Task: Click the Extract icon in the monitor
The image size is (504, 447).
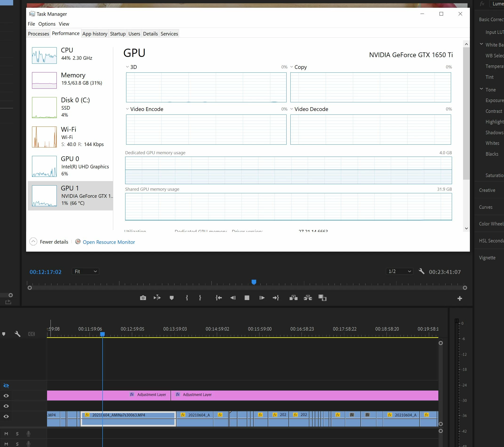Action: (x=308, y=298)
